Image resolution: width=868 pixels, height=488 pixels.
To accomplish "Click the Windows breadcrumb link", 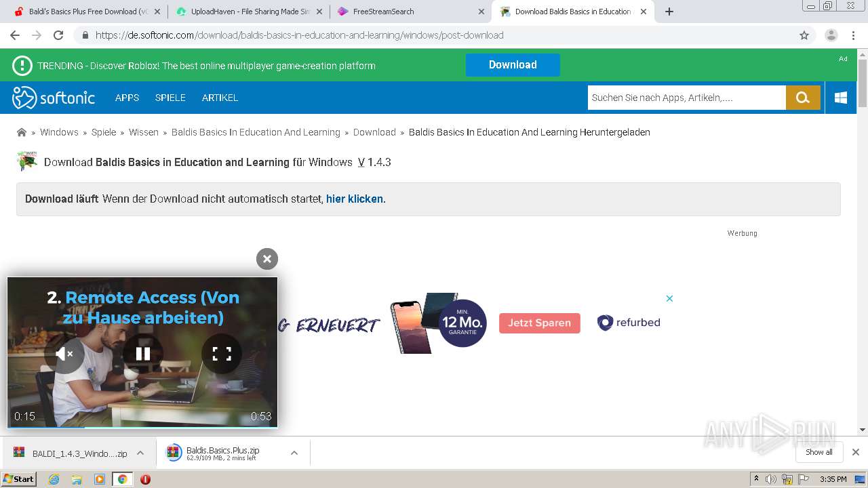I will pyautogui.click(x=59, y=132).
